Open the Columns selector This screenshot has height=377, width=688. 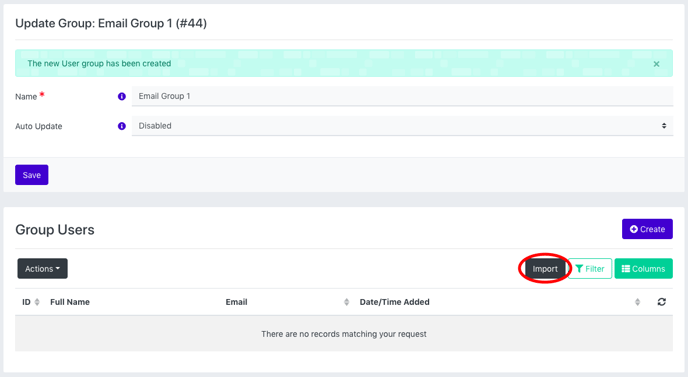click(x=643, y=269)
